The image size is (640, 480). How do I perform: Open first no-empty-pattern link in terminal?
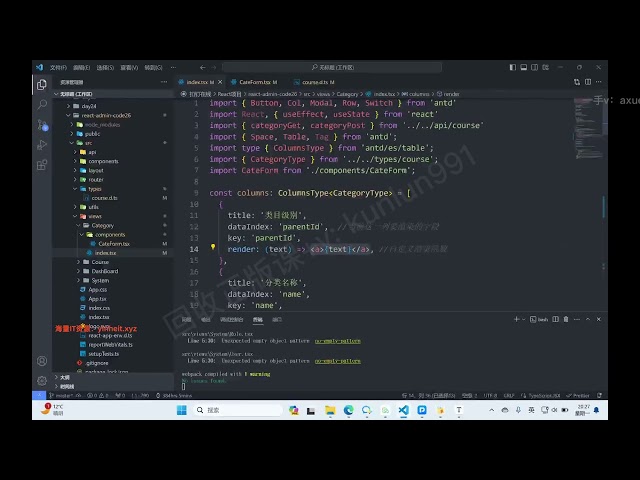[338, 341]
